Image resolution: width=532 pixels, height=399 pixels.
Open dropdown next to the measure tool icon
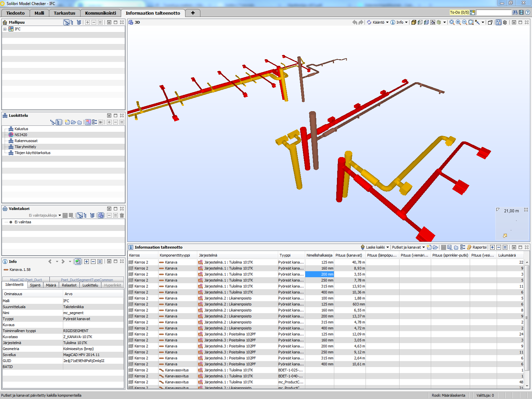tap(483, 22)
